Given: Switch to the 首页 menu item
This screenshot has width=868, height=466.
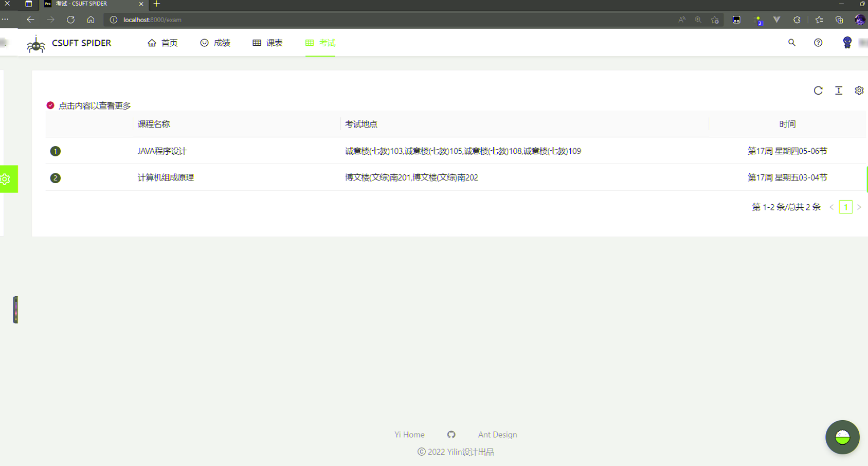Looking at the screenshot, I should [163, 43].
